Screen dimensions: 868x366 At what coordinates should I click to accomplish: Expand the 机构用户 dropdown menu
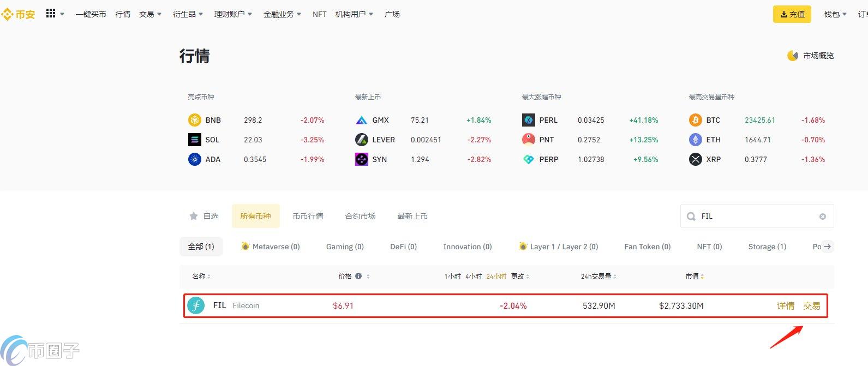(x=355, y=14)
